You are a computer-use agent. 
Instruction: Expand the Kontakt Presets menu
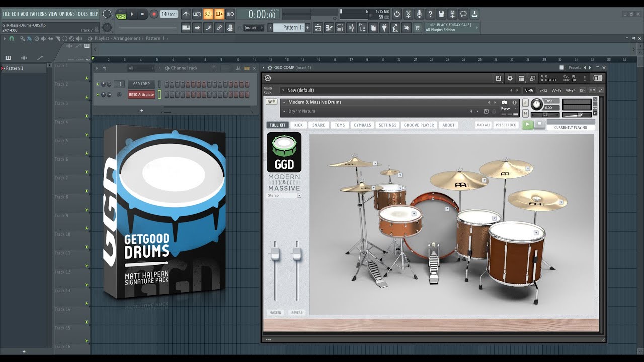(x=575, y=67)
